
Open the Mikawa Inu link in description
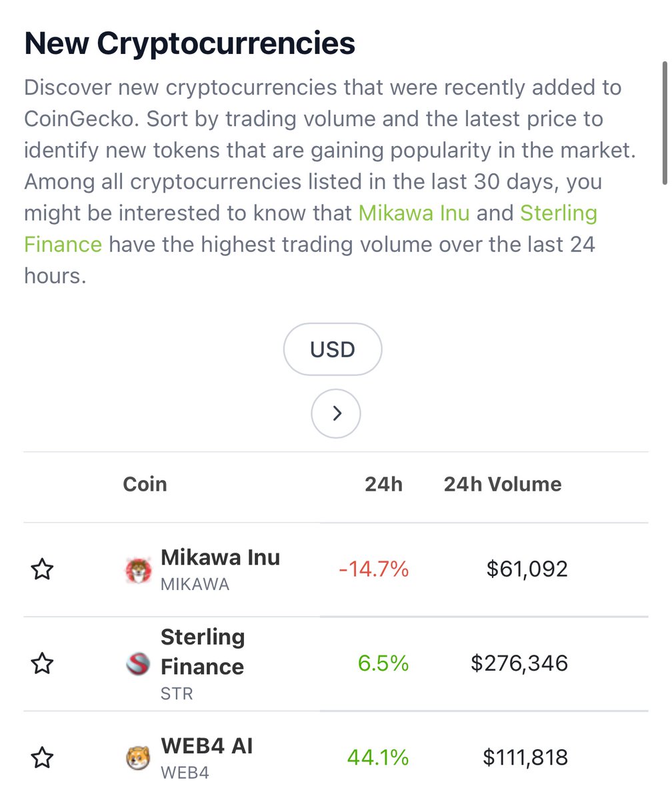[414, 213]
